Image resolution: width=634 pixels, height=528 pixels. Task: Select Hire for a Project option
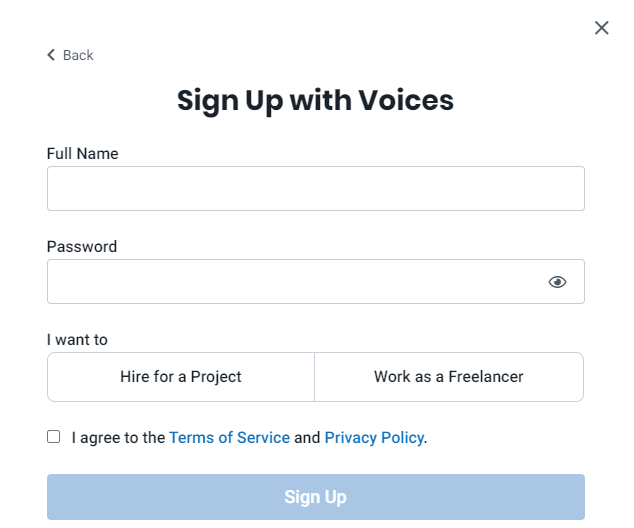tap(181, 377)
